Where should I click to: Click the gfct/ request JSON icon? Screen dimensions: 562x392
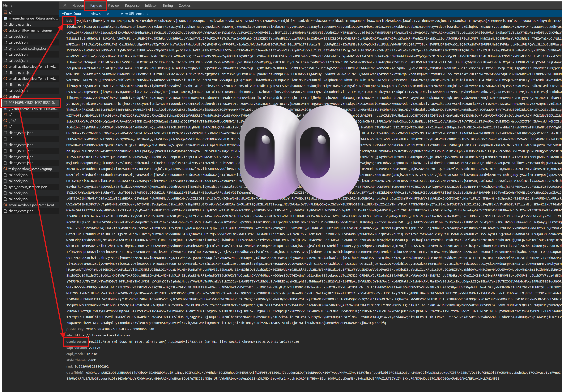coord(5,121)
